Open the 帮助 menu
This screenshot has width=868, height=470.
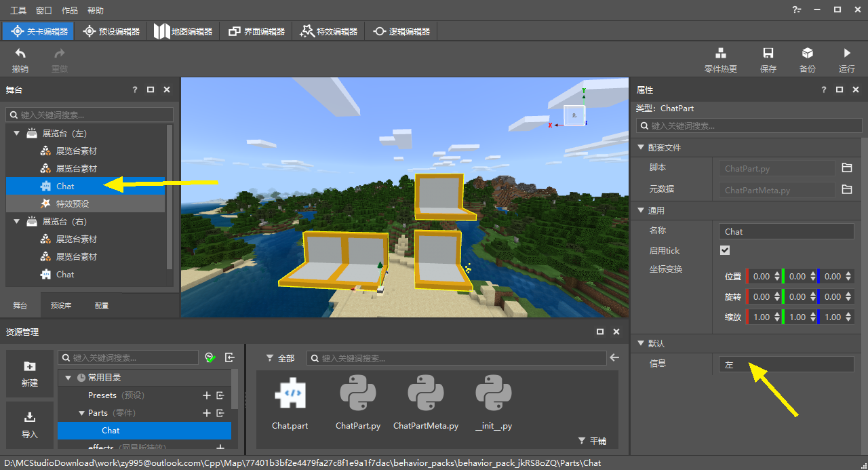tap(96, 10)
